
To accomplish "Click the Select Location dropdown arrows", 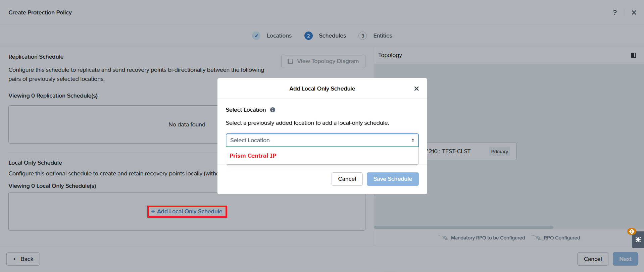I will click(x=413, y=140).
